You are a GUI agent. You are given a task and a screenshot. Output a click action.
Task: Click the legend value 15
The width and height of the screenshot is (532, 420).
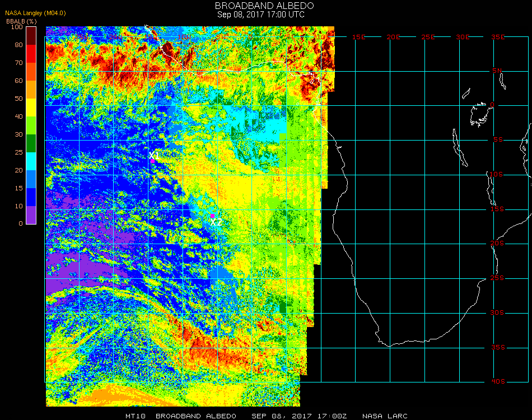[x=18, y=188]
